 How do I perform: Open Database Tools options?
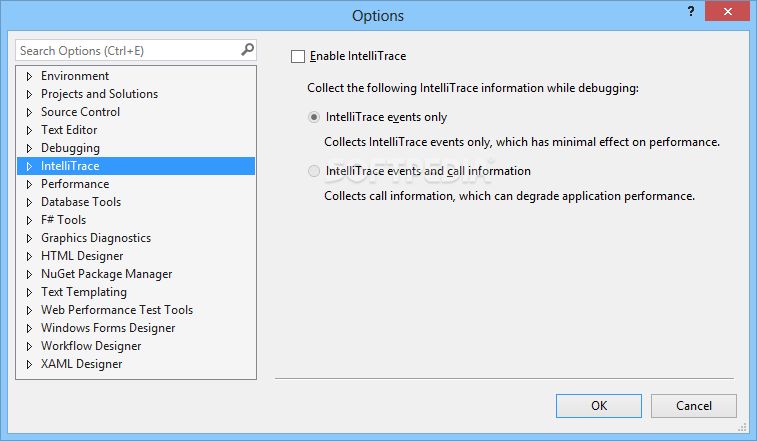(81, 202)
